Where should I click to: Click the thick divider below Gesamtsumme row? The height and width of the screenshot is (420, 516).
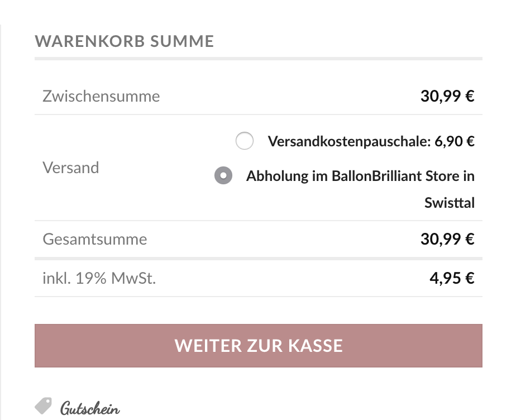click(258, 258)
